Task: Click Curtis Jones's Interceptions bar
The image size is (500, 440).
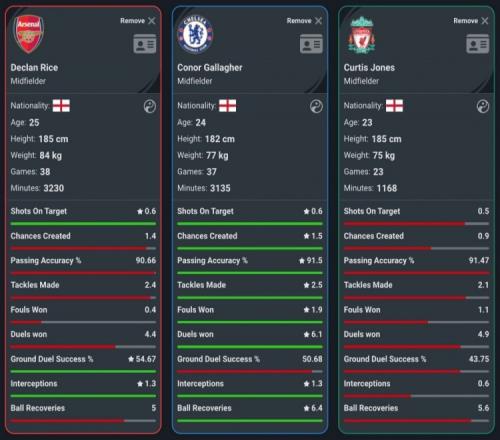Action: coord(416,396)
